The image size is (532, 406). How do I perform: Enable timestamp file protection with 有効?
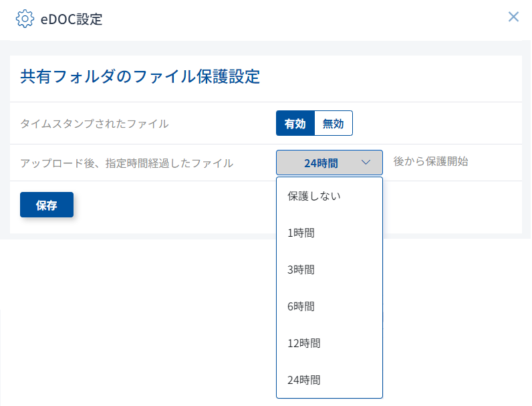(x=295, y=123)
